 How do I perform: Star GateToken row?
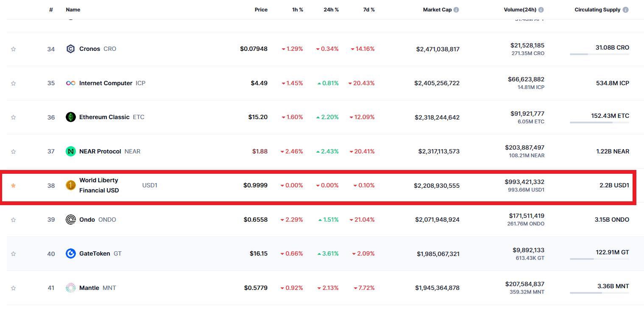coord(13,254)
